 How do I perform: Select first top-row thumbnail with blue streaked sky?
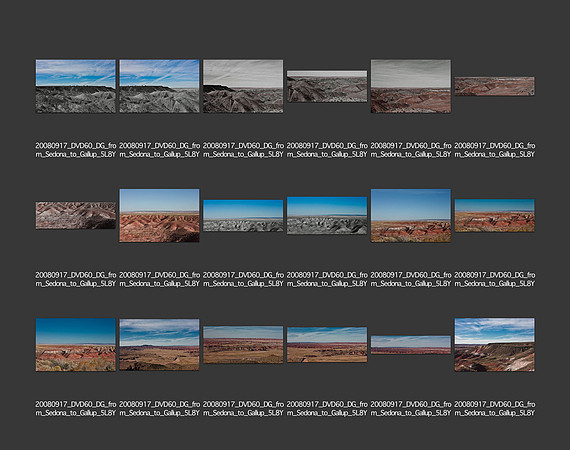click(76, 86)
